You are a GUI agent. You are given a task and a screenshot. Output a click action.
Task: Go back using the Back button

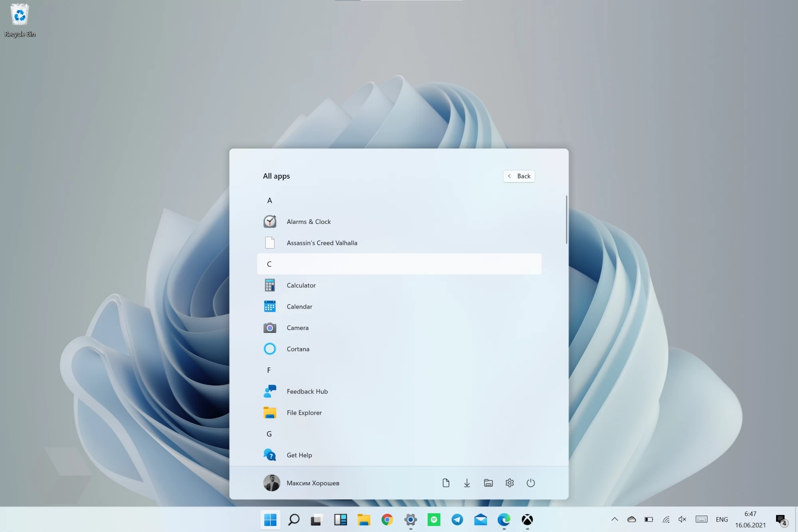[519, 176]
